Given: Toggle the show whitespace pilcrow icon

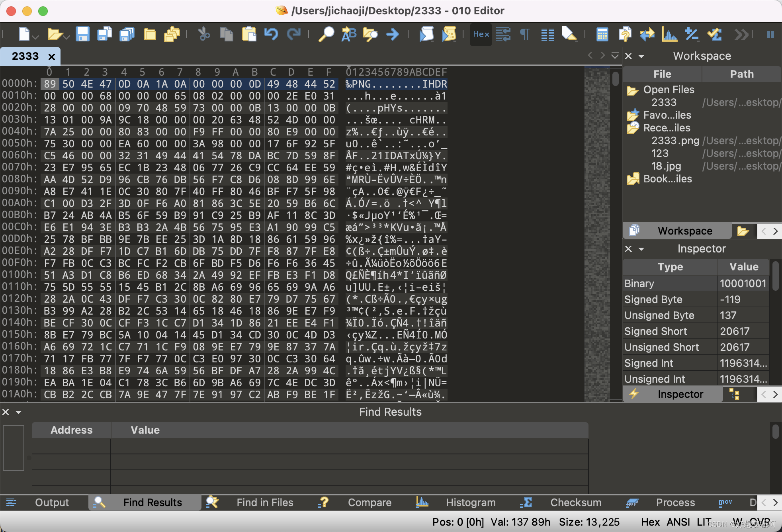Looking at the screenshot, I should coord(525,34).
